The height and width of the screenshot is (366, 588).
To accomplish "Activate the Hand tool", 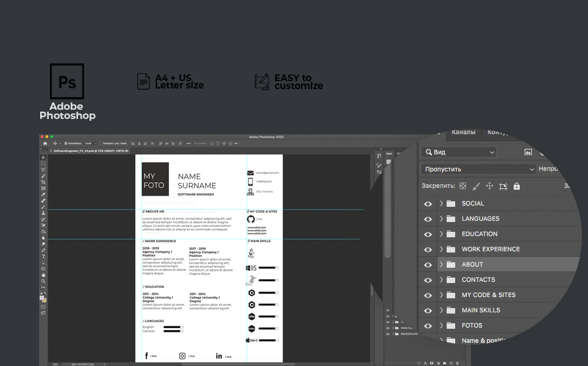I will click(43, 275).
